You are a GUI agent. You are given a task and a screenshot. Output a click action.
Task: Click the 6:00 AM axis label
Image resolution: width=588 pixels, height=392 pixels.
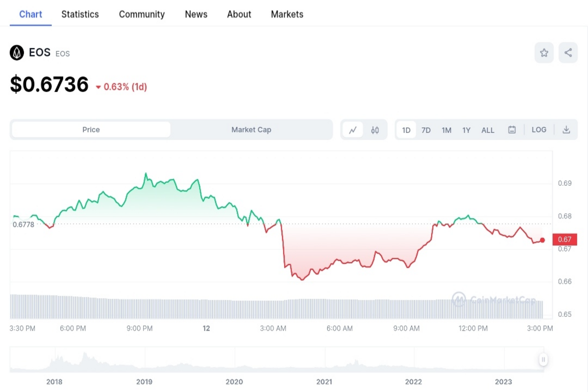coord(340,328)
